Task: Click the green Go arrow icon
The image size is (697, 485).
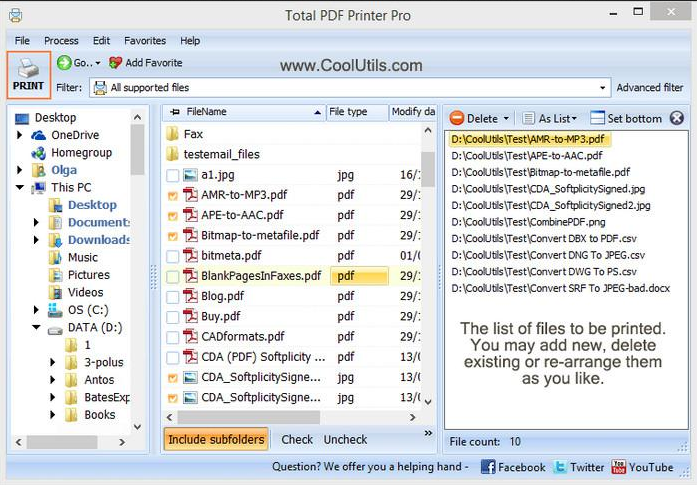Action: [x=64, y=63]
